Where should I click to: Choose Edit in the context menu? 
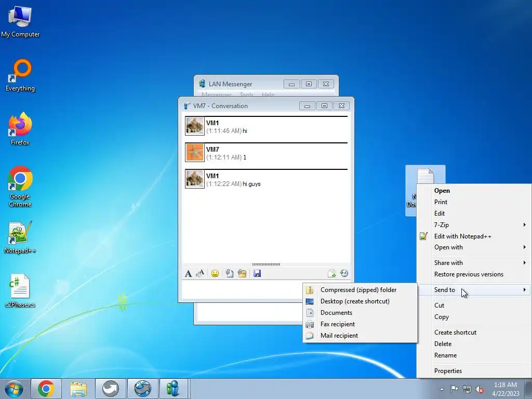click(474, 214)
